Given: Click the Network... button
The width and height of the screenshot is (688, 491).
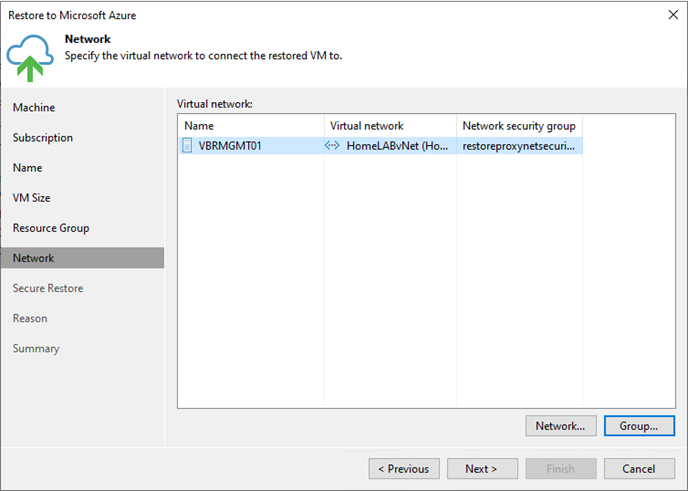Looking at the screenshot, I should [561, 426].
